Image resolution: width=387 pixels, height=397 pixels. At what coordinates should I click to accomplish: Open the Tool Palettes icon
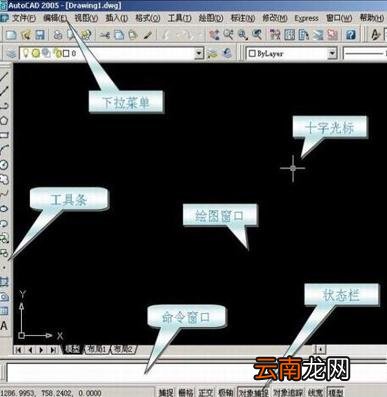point(304,35)
